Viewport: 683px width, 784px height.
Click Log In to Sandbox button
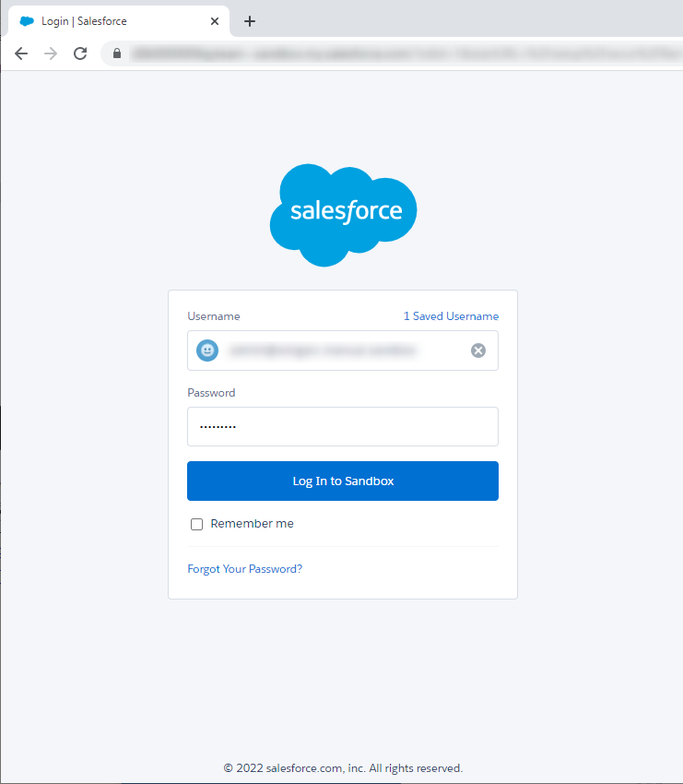tap(343, 481)
